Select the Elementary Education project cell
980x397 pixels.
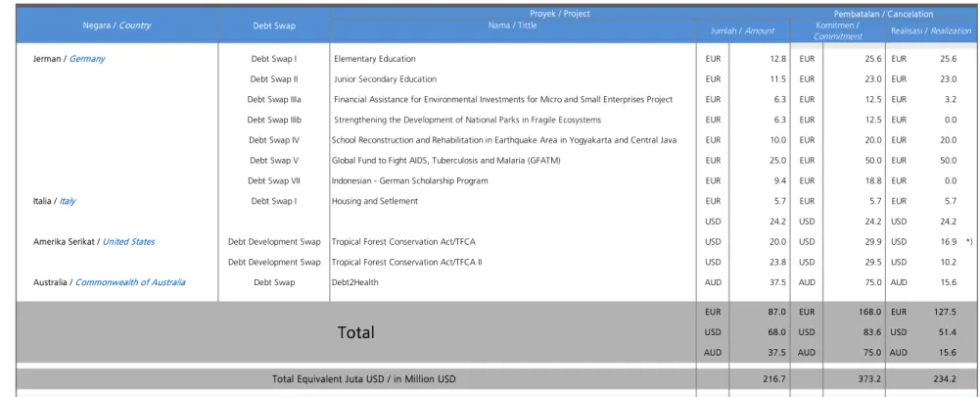(375, 59)
